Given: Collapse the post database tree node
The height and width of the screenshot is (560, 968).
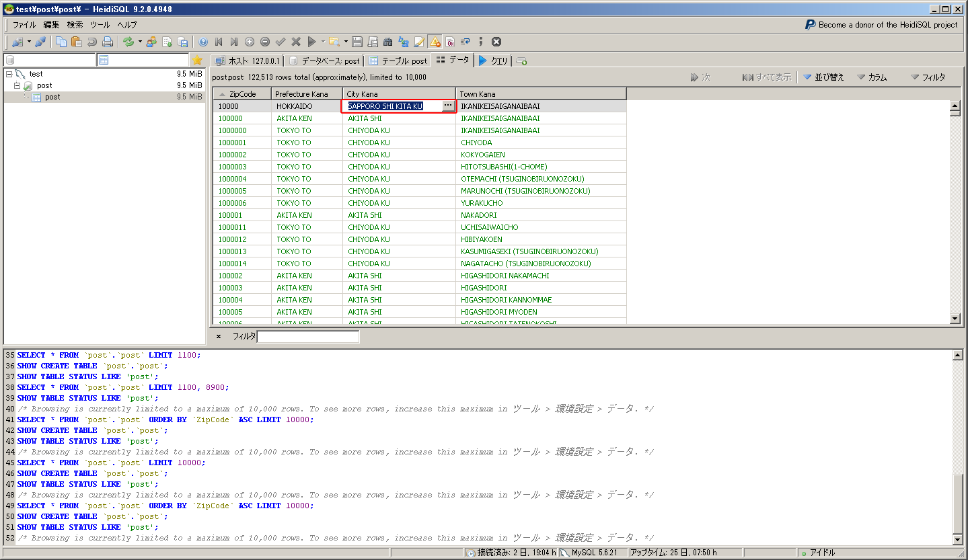Looking at the screenshot, I should click(17, 86).
